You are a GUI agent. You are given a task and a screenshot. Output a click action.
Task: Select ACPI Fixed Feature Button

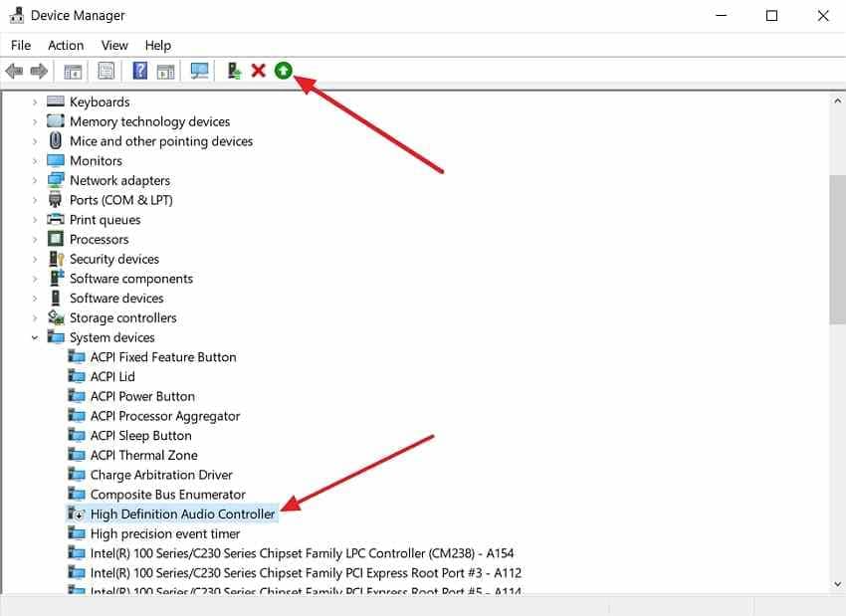(x=163, y=357)
